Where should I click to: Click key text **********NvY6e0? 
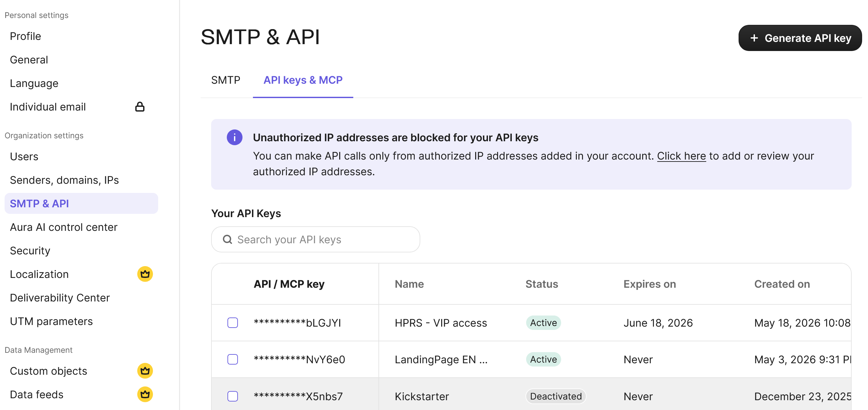click(x=299, y=360)
